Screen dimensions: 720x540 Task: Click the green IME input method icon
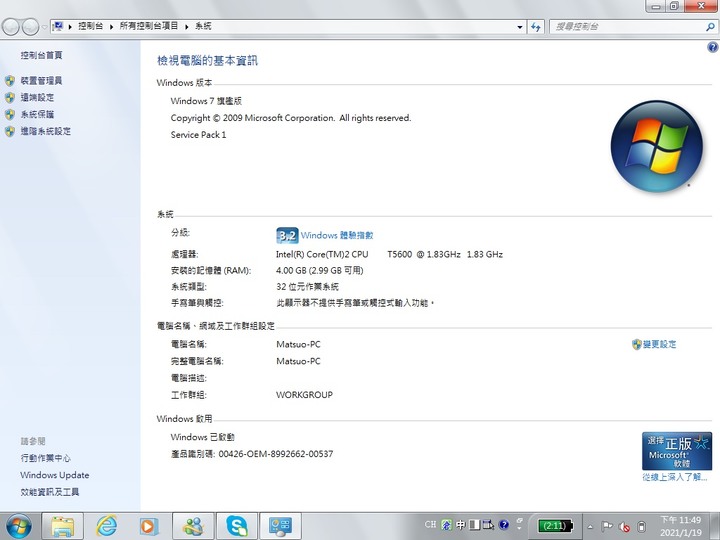(x=446, y=525)
